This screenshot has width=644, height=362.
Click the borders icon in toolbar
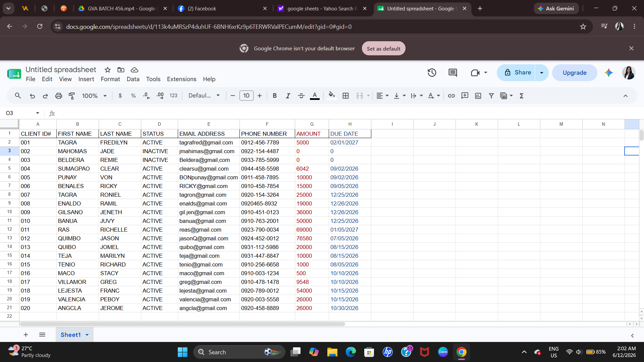[345, 96]
